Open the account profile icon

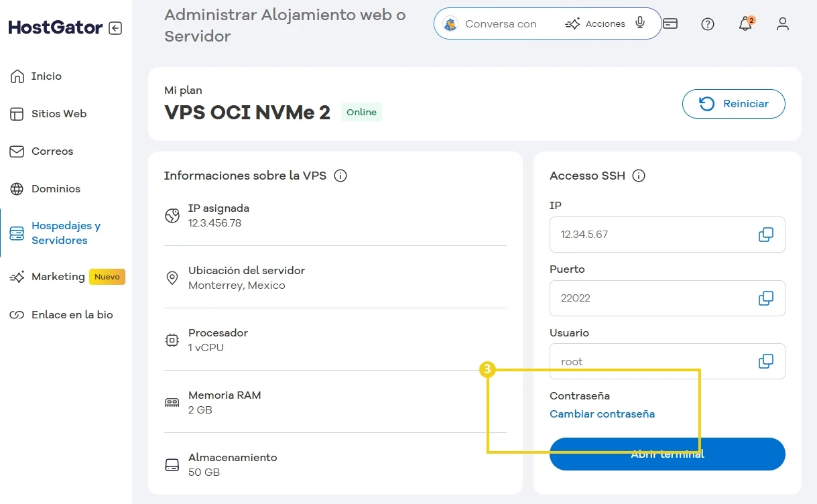(782, 24)
